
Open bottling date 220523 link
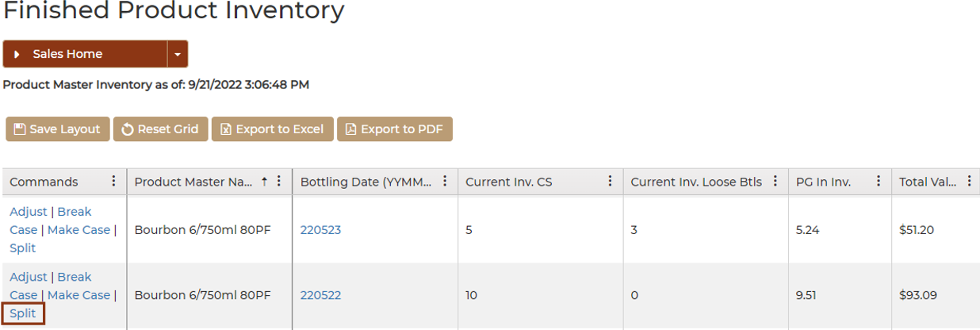[320, 230]
